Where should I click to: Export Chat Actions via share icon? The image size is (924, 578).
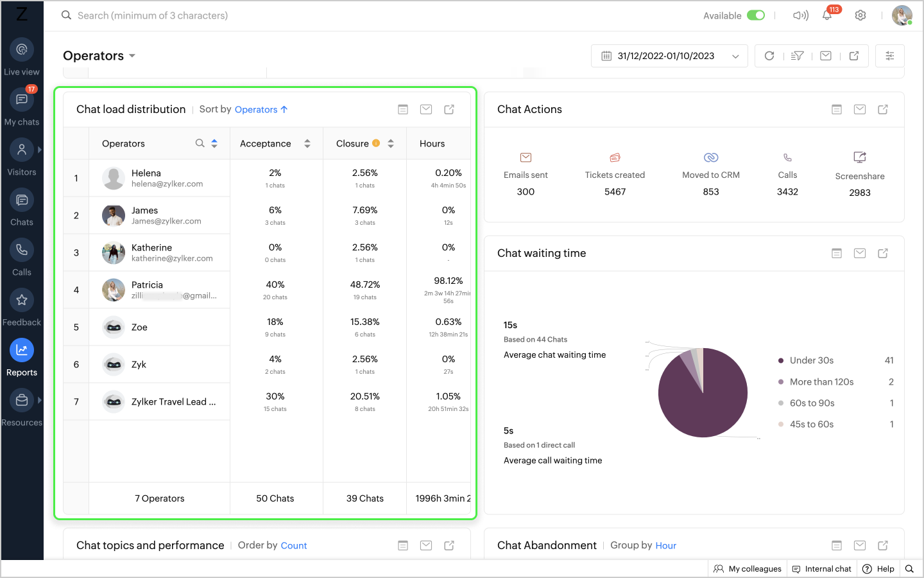tap(883, 110)
